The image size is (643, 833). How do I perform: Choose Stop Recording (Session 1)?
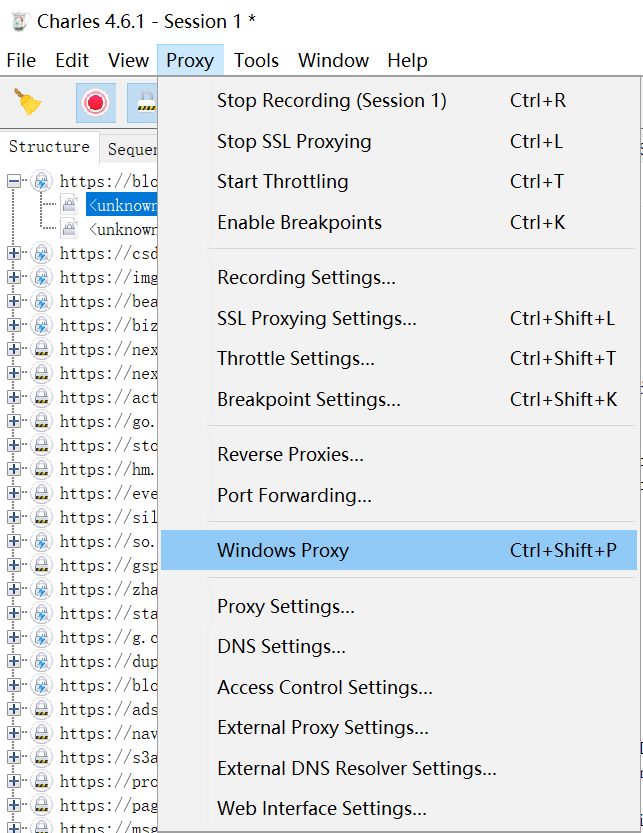399,100
